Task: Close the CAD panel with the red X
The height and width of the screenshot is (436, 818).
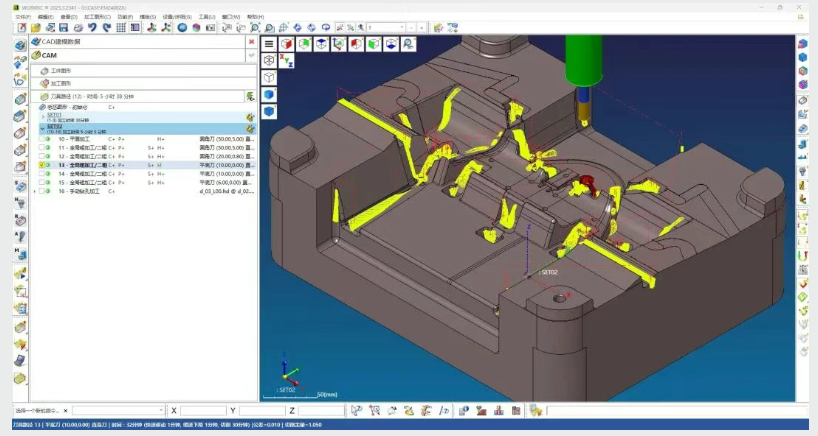Action: click(x=250, y=42)
